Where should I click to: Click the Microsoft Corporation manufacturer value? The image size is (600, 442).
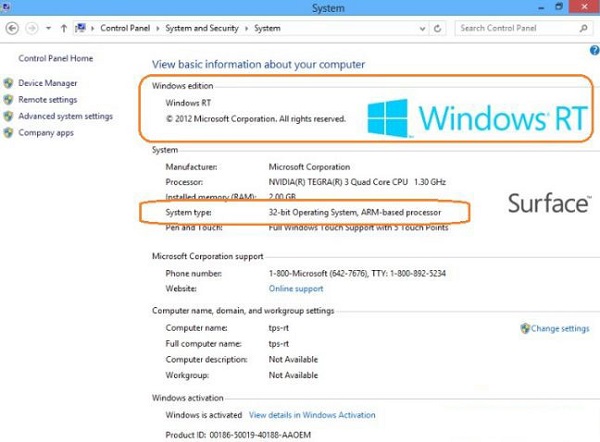click(x=309, y=167)
